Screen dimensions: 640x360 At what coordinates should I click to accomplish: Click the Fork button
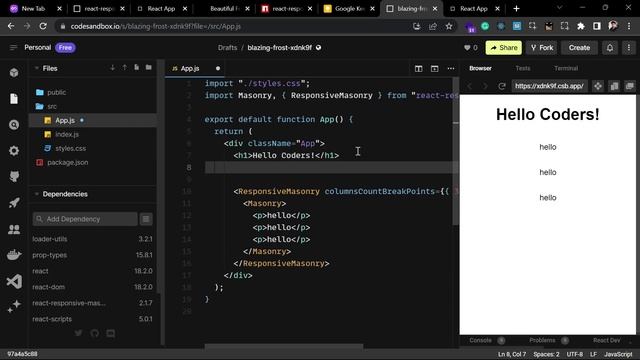tap(542, 48)
